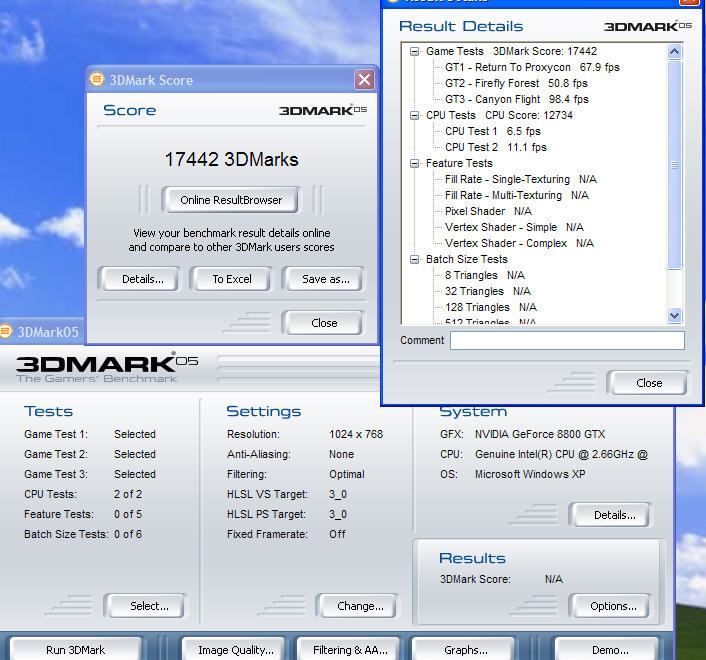Collapse the CPU Tests tree node
Viewport: 706px width, 660px height.
tap(414, 115)
